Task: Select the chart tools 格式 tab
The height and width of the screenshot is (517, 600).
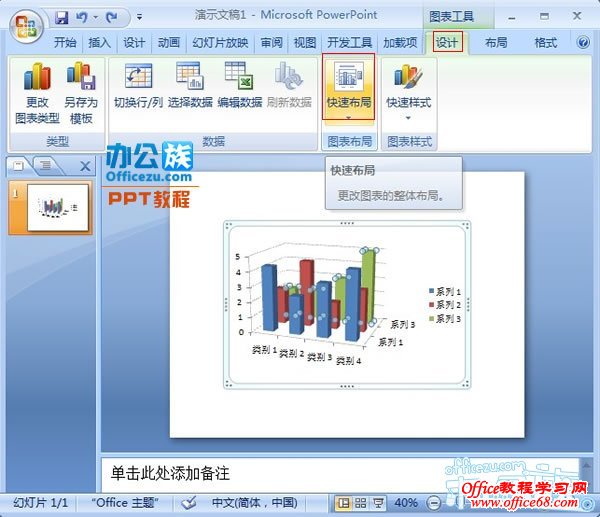Action: pyautogui.click(x=545, y=42)
